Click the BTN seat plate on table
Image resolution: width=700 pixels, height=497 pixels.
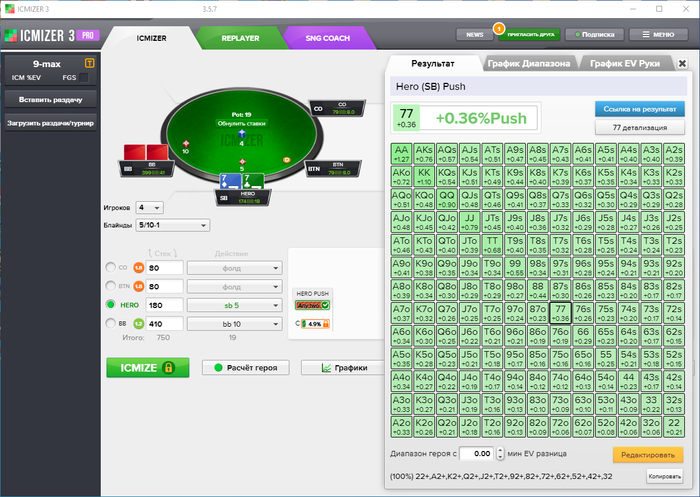333,169
